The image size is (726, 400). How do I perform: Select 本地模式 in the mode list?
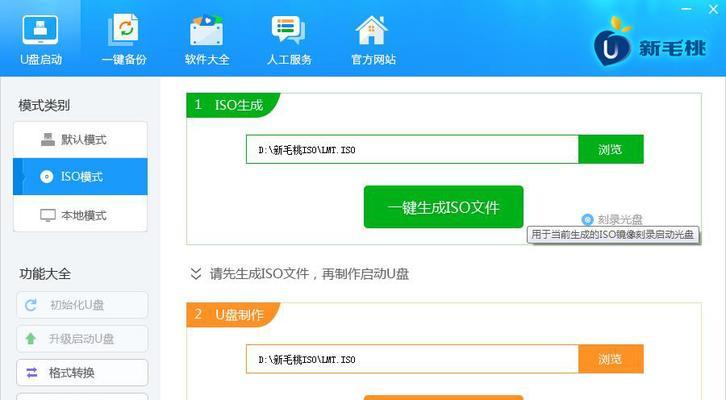point(81,215)
